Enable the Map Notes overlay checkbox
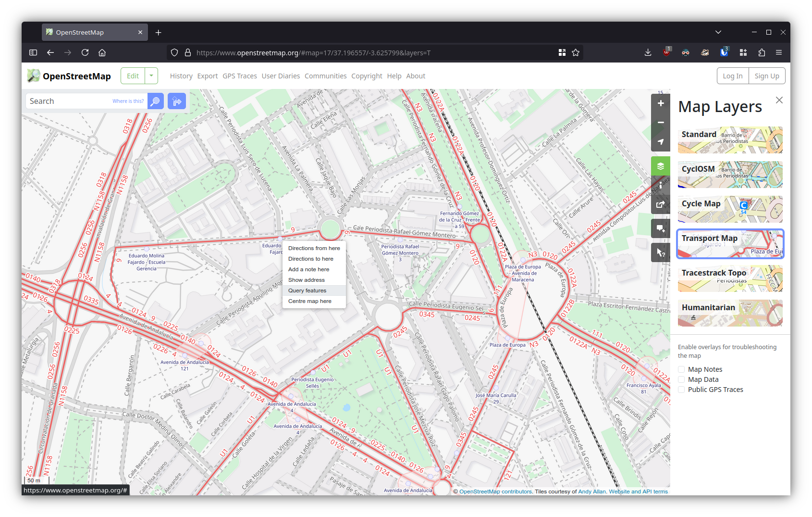 (x=681, y=369)
